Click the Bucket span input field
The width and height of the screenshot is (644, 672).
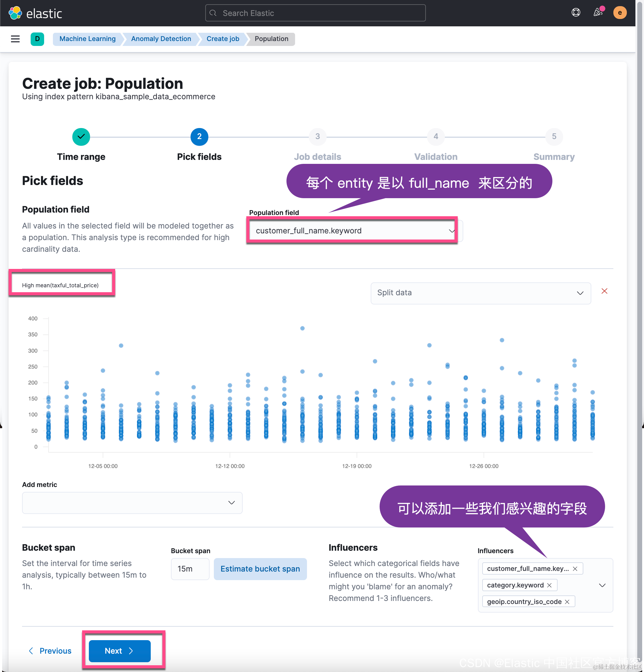point(190,569)
